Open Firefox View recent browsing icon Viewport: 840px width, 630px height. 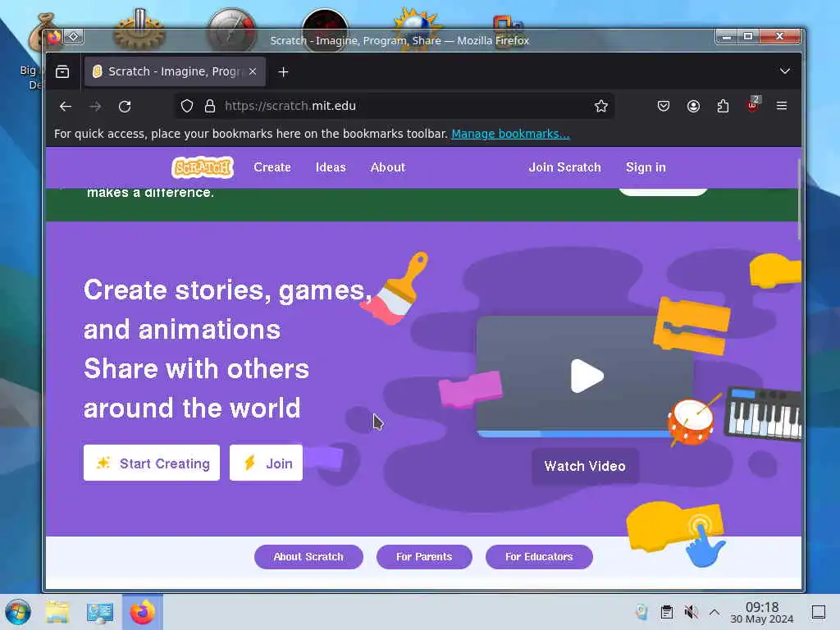[x=62, y=71]
